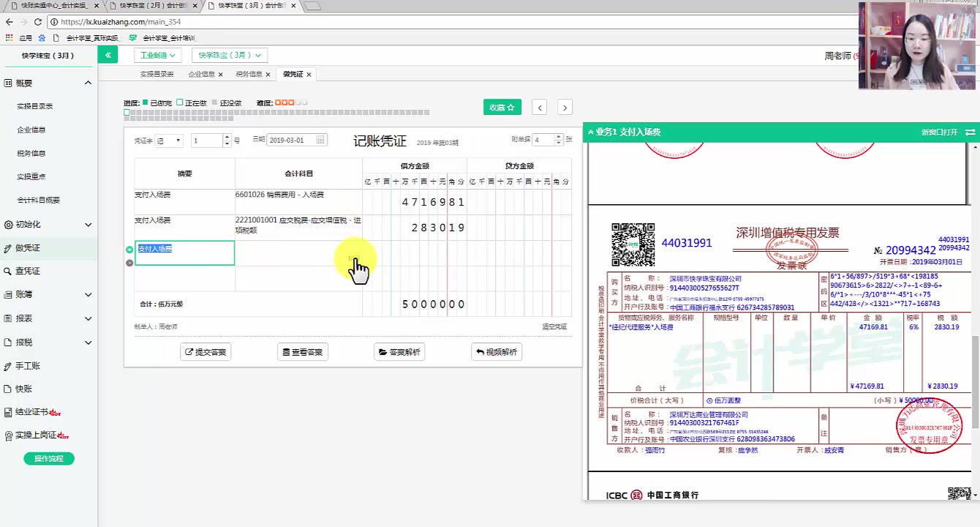Reload the page in browser
This screenshot has height=527, width=980.
pyautogui.click(x=38, y=22)
